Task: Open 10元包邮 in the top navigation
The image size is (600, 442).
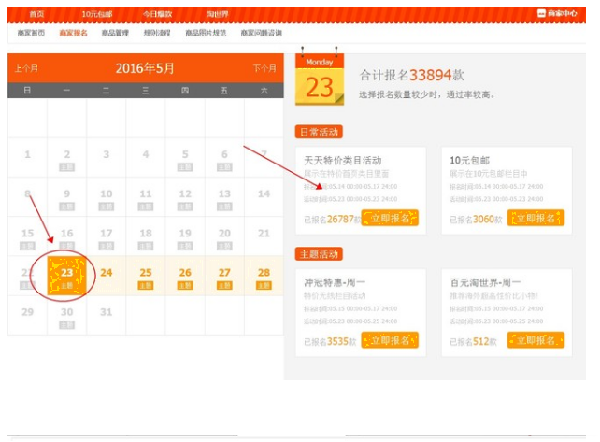Action: point(97,14)
